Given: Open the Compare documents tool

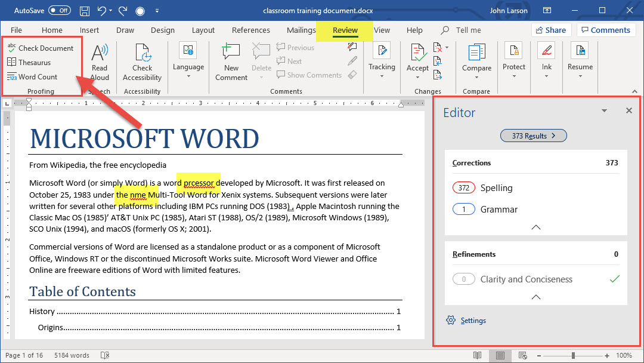Looking at the screenshot, I should (x=476, y=61).
